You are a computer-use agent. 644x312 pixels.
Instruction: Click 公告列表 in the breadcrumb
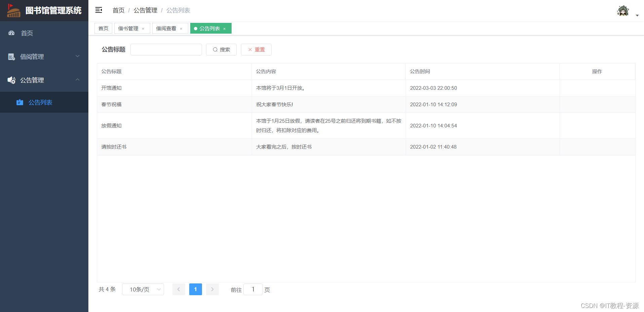coord(178,10)
